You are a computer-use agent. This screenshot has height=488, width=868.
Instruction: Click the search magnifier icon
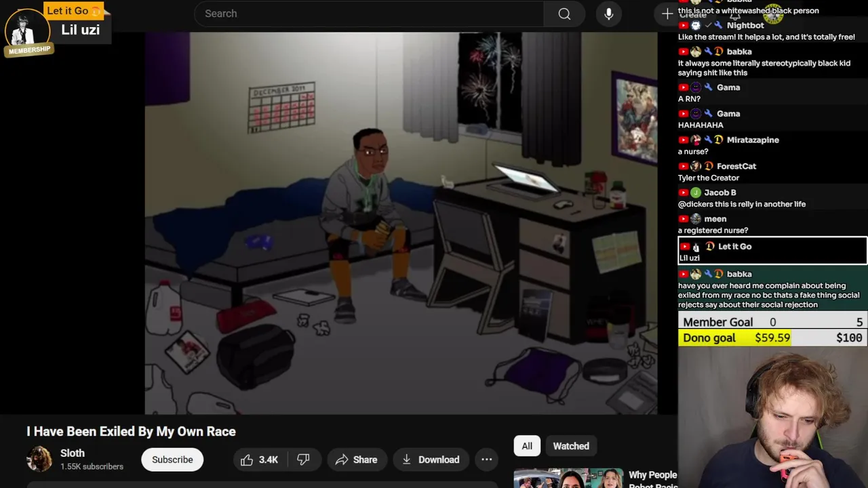coord(564,14)
